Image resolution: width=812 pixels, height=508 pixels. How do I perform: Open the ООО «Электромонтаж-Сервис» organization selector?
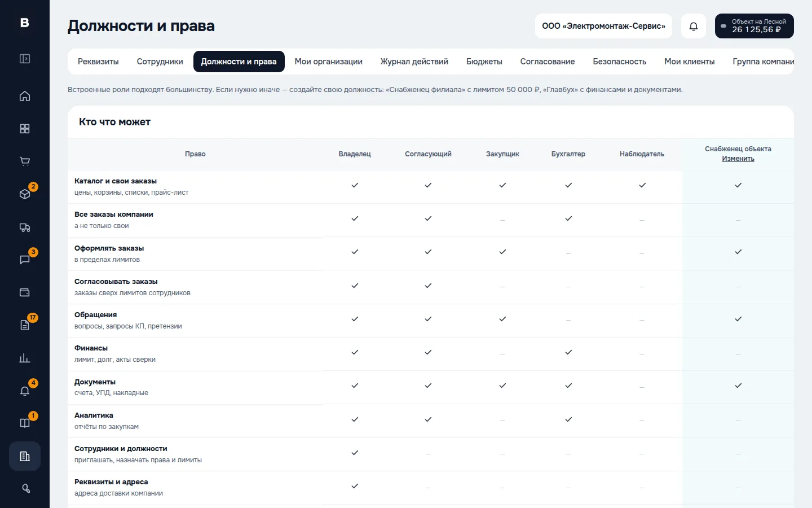pyautogui.click(x=603, y=26)
